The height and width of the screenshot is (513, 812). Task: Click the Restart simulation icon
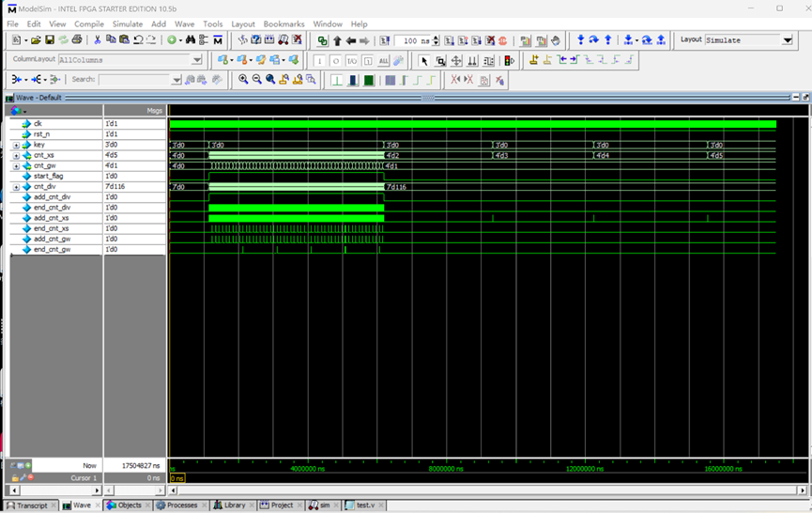[384, 40]
